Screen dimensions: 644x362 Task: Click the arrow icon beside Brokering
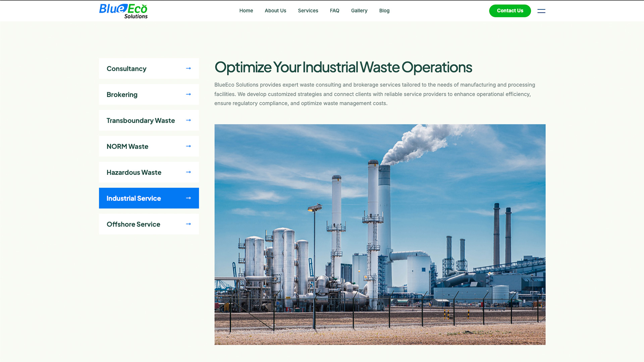[188, 95]
